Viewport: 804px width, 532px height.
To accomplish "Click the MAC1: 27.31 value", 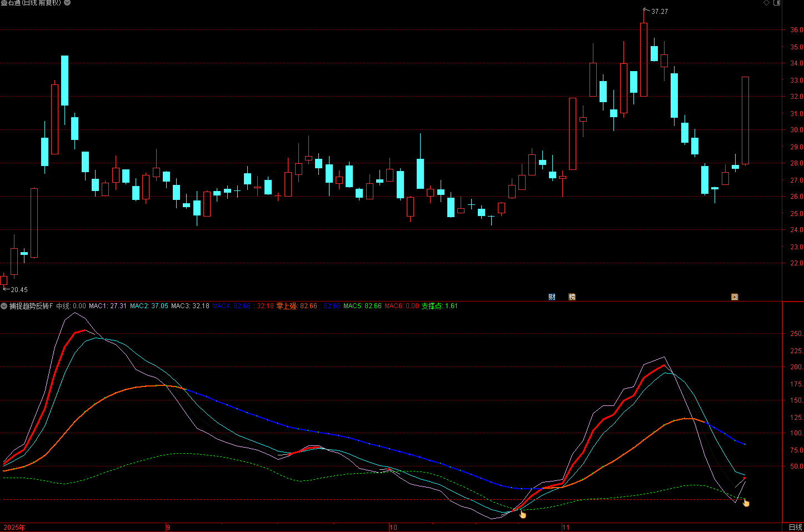I will click(108, 306).
